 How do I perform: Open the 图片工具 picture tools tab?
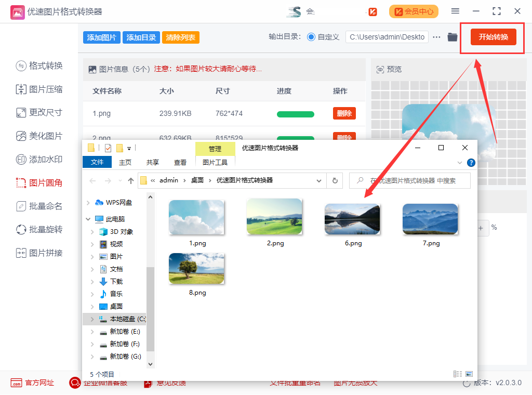point(215,162)
